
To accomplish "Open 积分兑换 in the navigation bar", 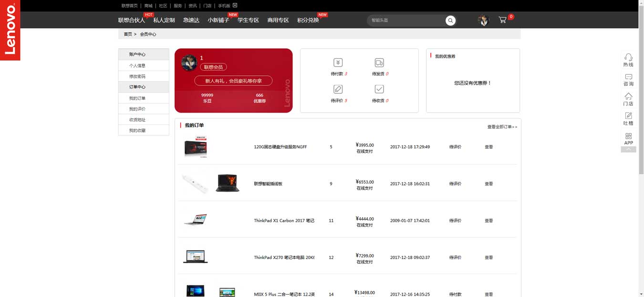I will point(308,20).
